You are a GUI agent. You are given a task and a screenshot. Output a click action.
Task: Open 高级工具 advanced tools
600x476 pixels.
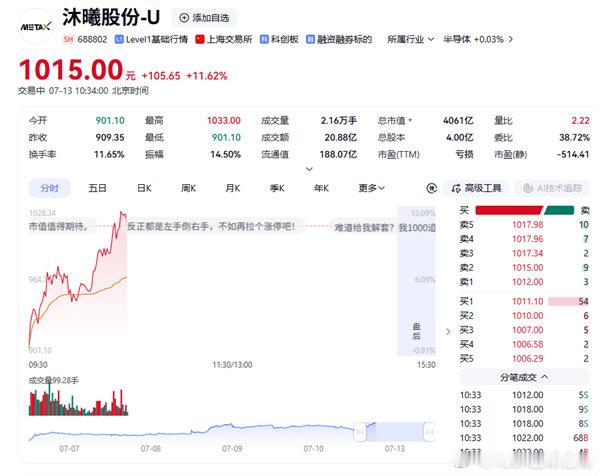coord(476,188)
